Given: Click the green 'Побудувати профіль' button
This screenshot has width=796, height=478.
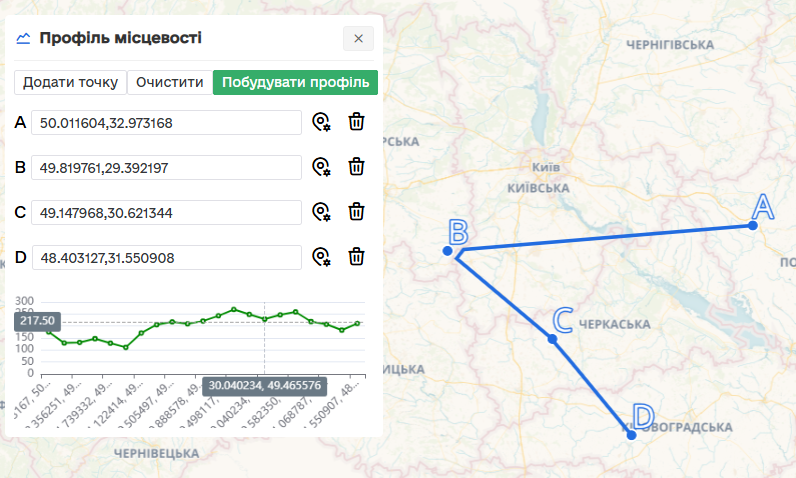Looking at the screenshot, I should coord(295,82).
